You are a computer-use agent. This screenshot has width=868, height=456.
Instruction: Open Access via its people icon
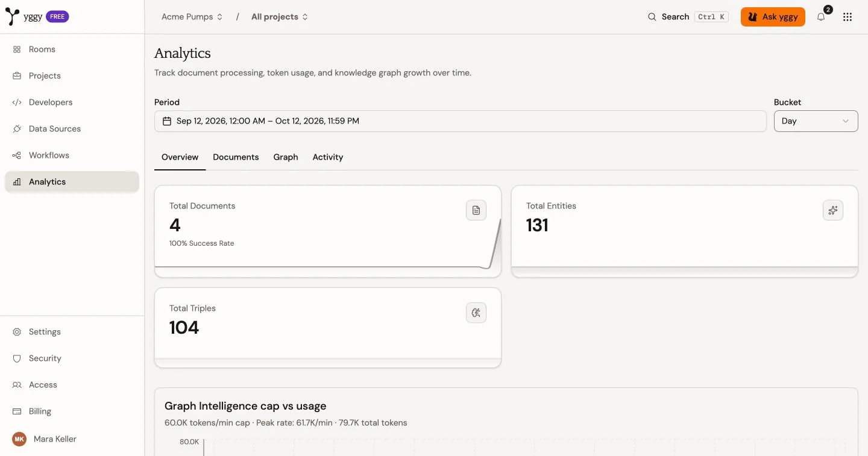tap(17, 385)
